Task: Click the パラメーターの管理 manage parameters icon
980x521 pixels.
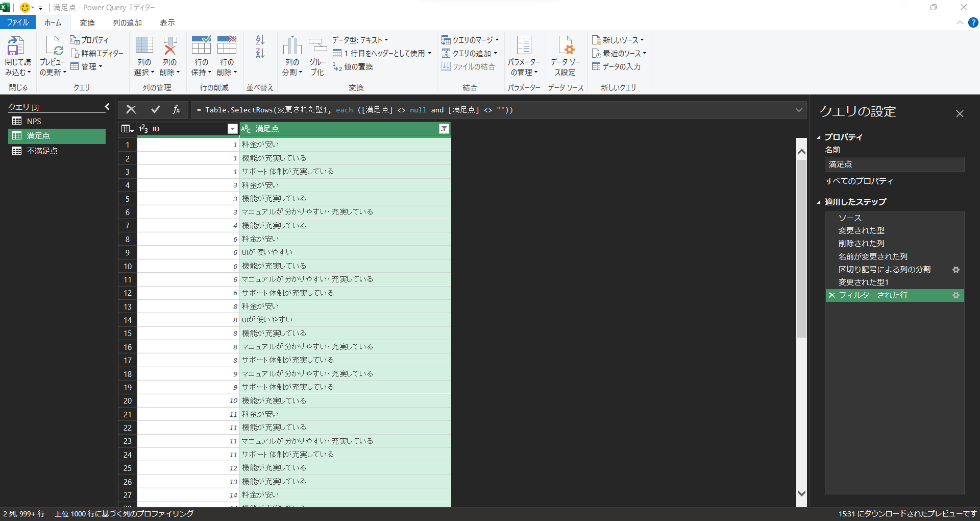Action: (x=524, y=45)
